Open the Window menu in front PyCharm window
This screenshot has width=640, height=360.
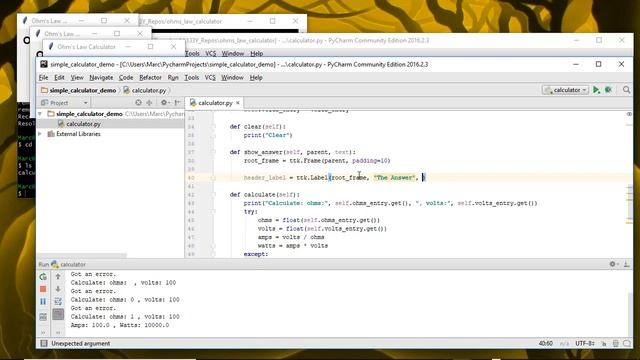[x=232, y=78]
